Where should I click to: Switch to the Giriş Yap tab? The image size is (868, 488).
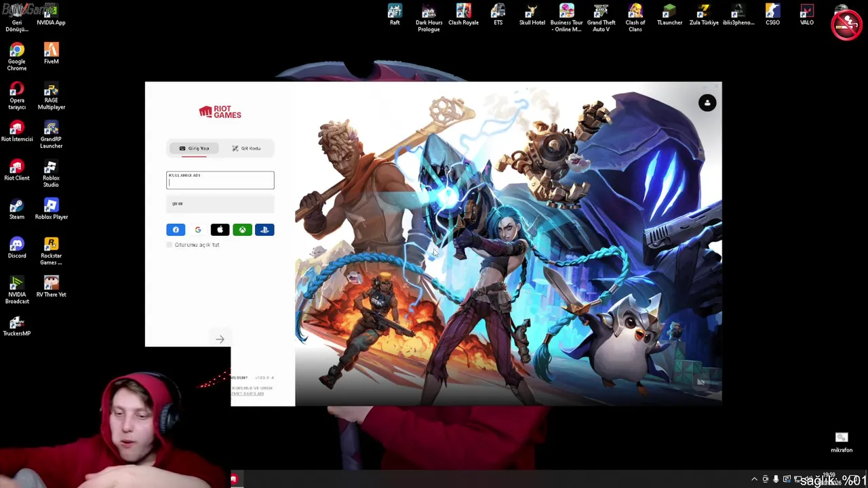(194, 148)
